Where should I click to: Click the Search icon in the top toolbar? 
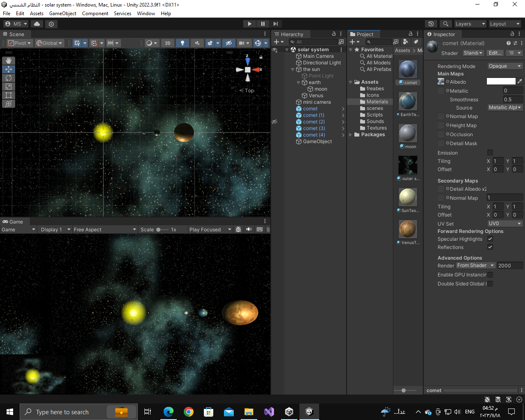point(445,23)
